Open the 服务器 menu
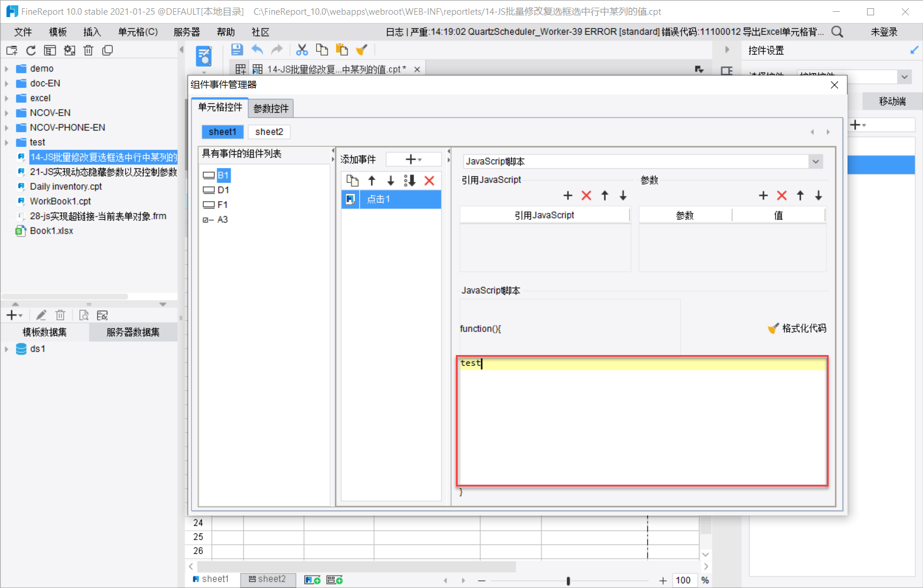 pos(186,32)
